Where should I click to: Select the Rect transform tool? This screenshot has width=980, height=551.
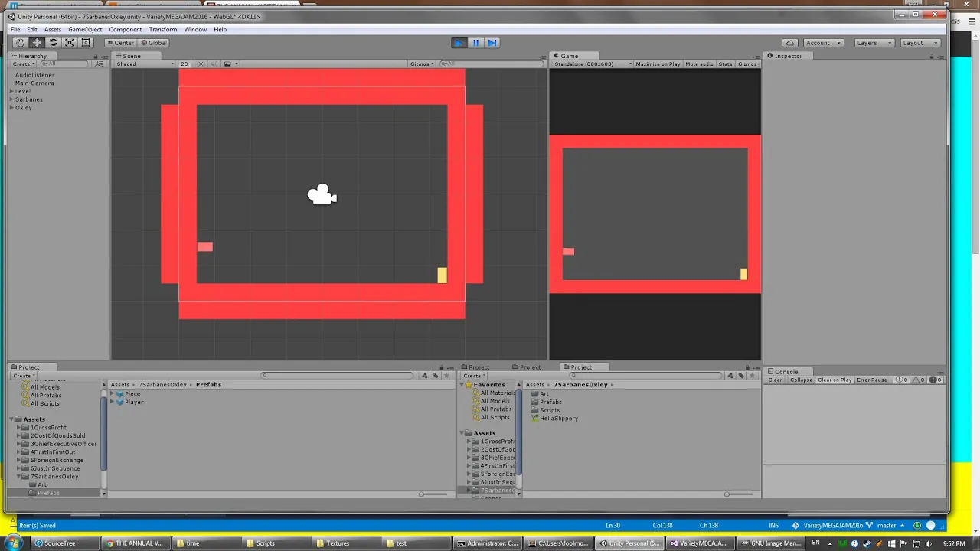point(86,43)
